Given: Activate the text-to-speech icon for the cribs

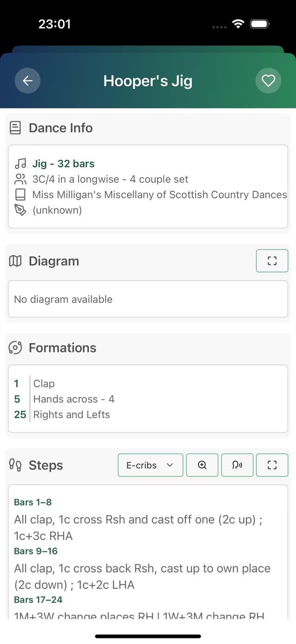Looking at the screenshot, I should tap(237, 465).
